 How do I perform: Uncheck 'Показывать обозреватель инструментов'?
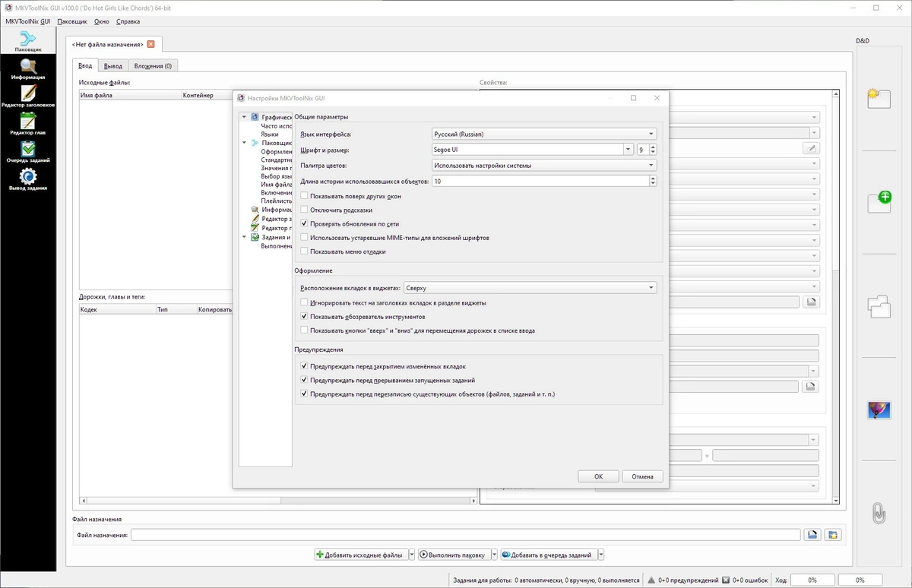click(305, 316)
